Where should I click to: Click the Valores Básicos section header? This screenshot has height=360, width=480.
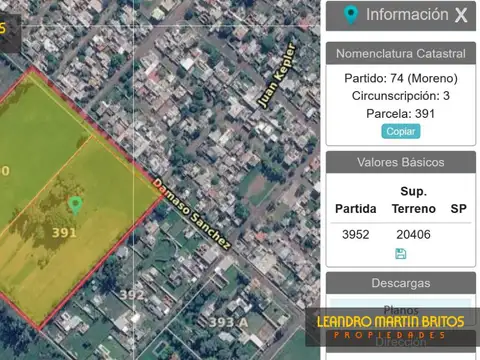(401, 162)
